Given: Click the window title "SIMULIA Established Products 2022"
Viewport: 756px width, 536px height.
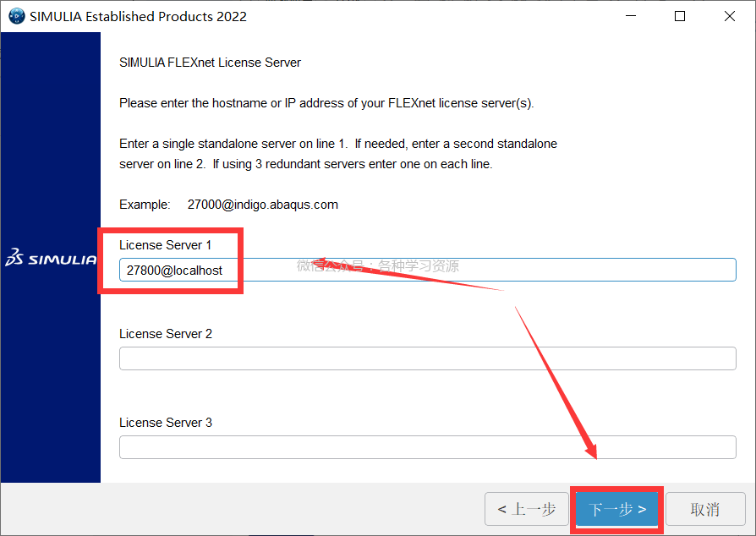Looking at the screenshot, I should (139, 16).
